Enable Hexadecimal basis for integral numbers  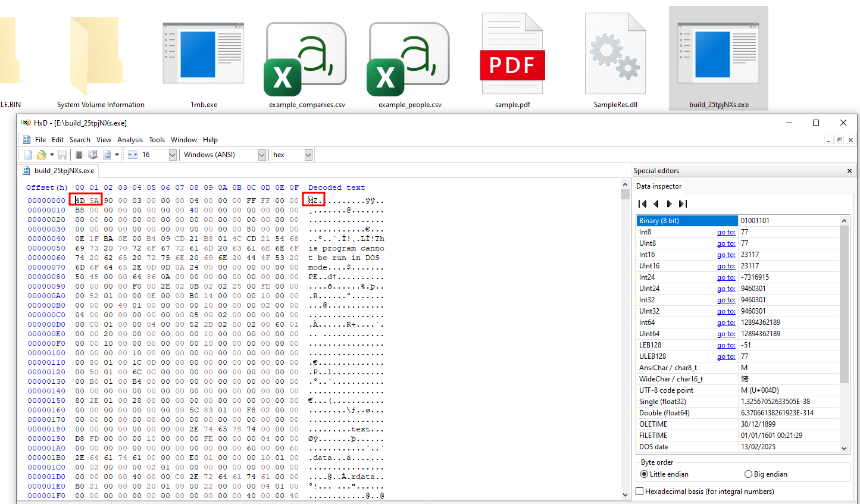(705, 492)
